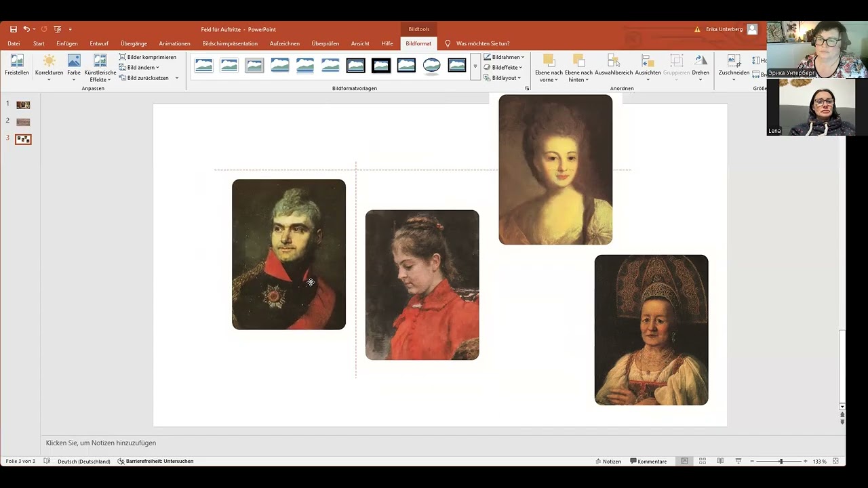This screenshot has height=488, width=868.
Task: Select the portrait of woman in red dress
Action: 422,285
